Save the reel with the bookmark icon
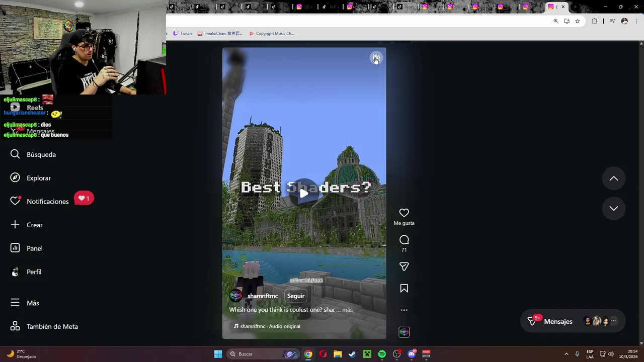 click(x=404, y=289)
